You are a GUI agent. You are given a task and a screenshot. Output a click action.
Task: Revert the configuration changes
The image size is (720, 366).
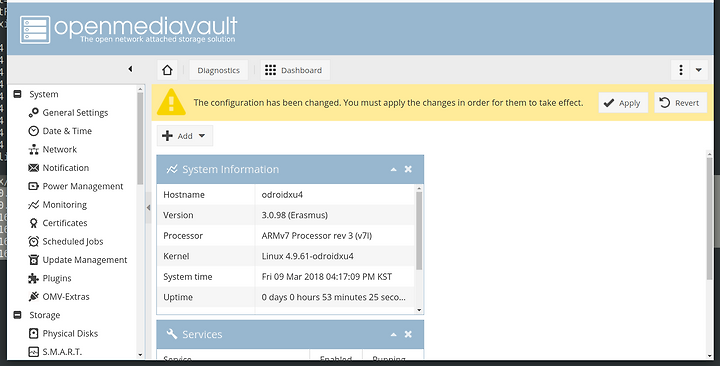(681, 103)
